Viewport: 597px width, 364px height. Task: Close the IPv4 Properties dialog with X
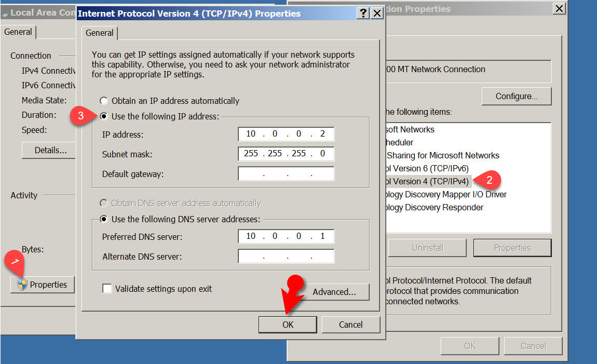click(x=377, y=14)
